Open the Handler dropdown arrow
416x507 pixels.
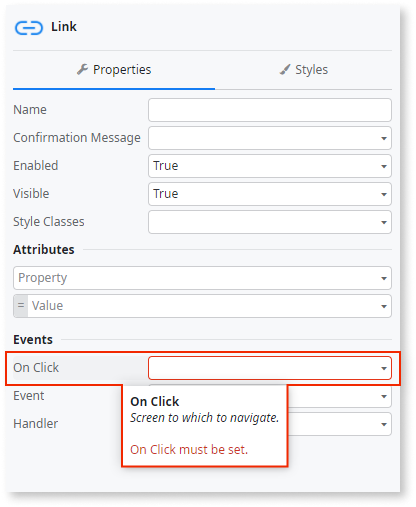tap(384, 424)
